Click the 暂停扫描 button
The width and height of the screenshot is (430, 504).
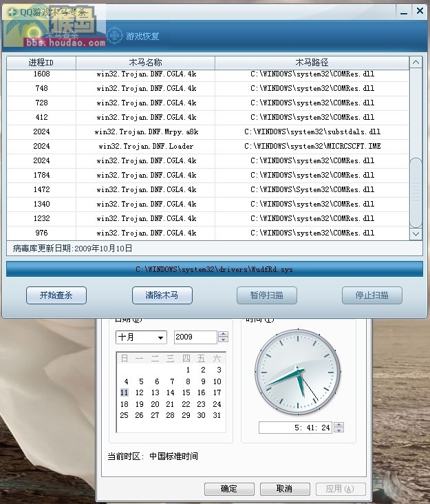pos(267,295)
